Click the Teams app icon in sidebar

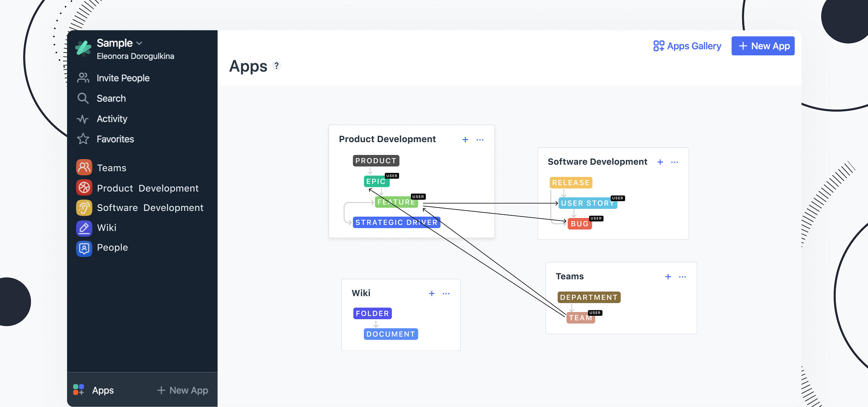click(84, 168)
